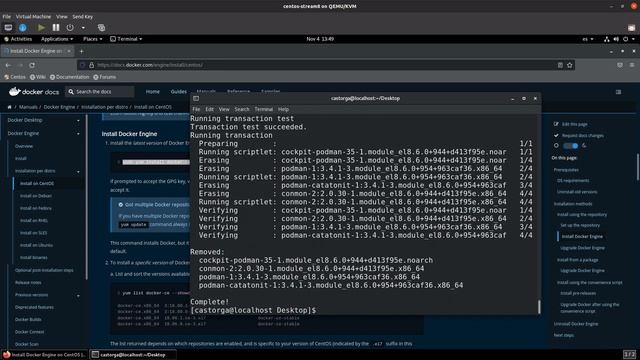Screen dimensions: 640x360
Task: Open terminal Help menu
Action: pos(283,109)
